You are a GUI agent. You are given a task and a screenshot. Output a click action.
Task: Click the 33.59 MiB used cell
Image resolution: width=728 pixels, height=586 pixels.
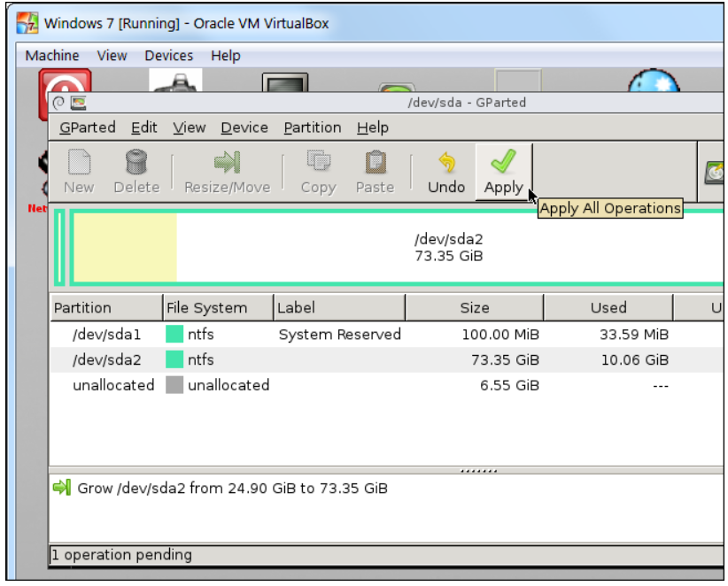[x=634, y=334]
